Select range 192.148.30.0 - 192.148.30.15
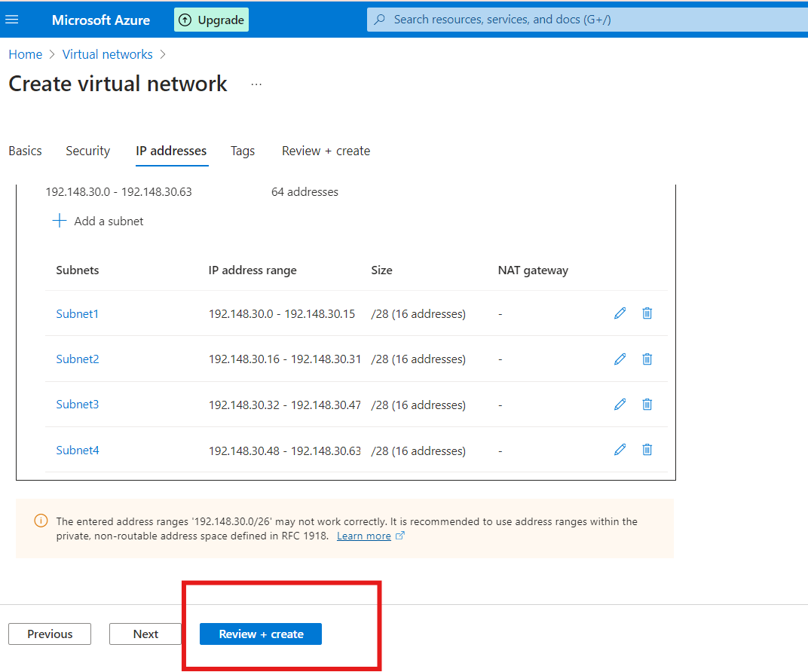 coord(282,314)
